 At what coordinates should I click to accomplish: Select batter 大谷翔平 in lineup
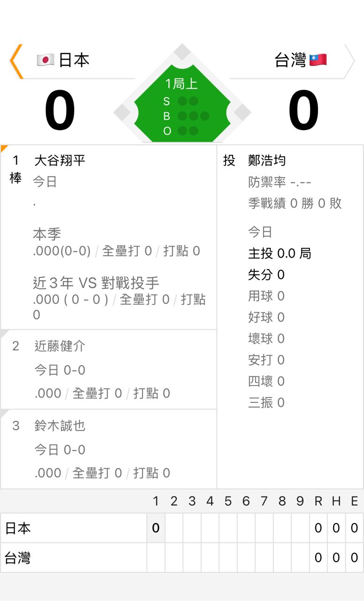pos(60,161)
